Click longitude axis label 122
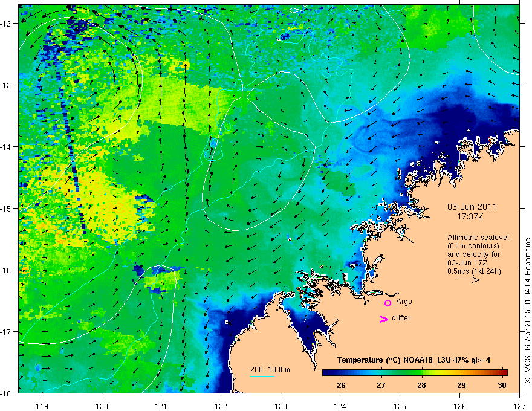The image size is (532, 411). point(221,406)
